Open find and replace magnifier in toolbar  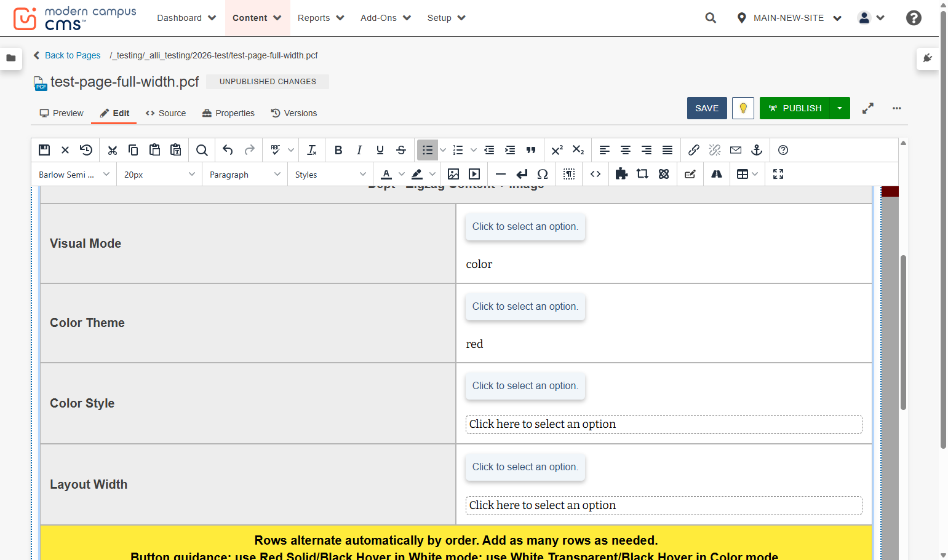tap(202, 150)
